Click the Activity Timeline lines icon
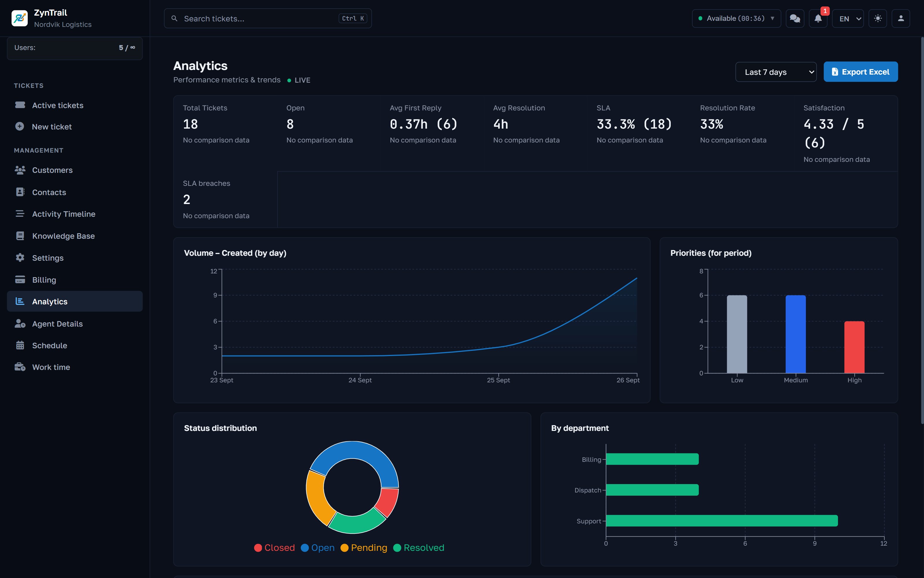This screenshot has width=924, height=578. point(20,214)
